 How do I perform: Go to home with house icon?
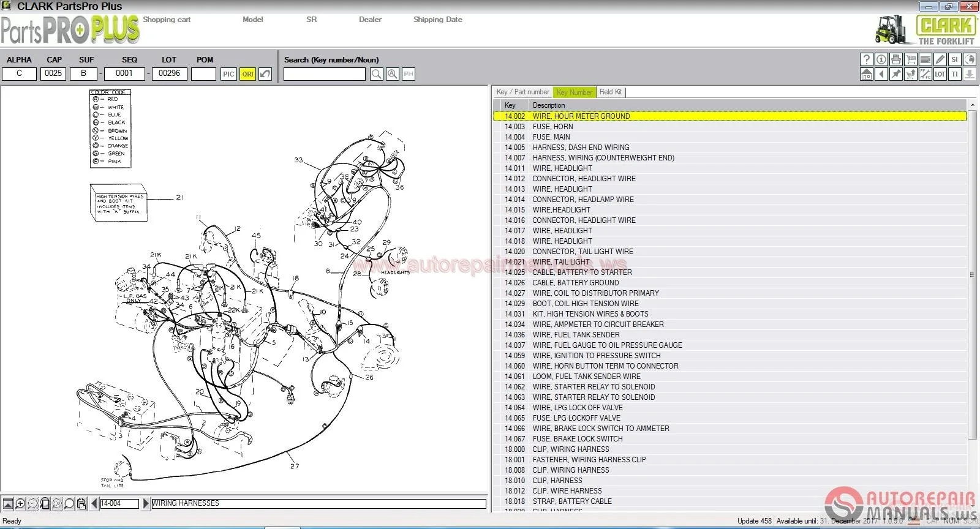coord(867,74)
